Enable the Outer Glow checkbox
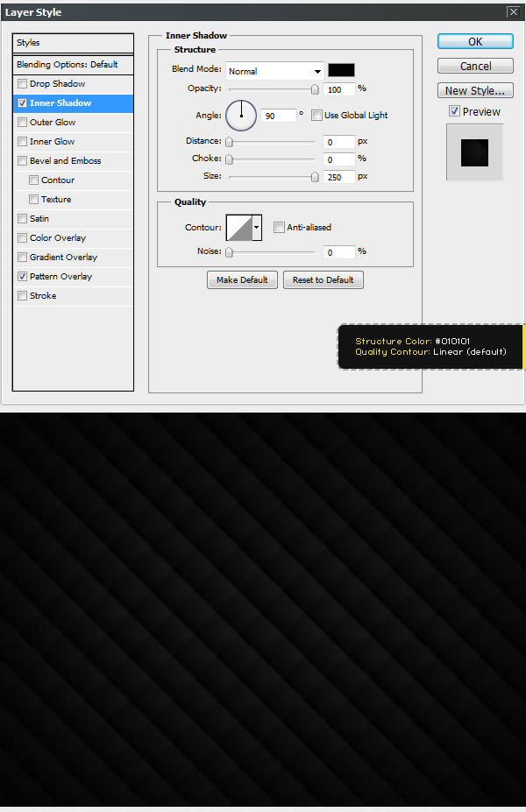Screen dimensions: 526x812 (x=22, y=123)
